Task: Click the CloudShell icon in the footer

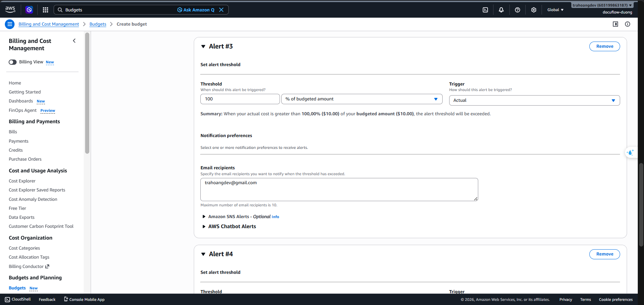Action: tap(7, 299)
